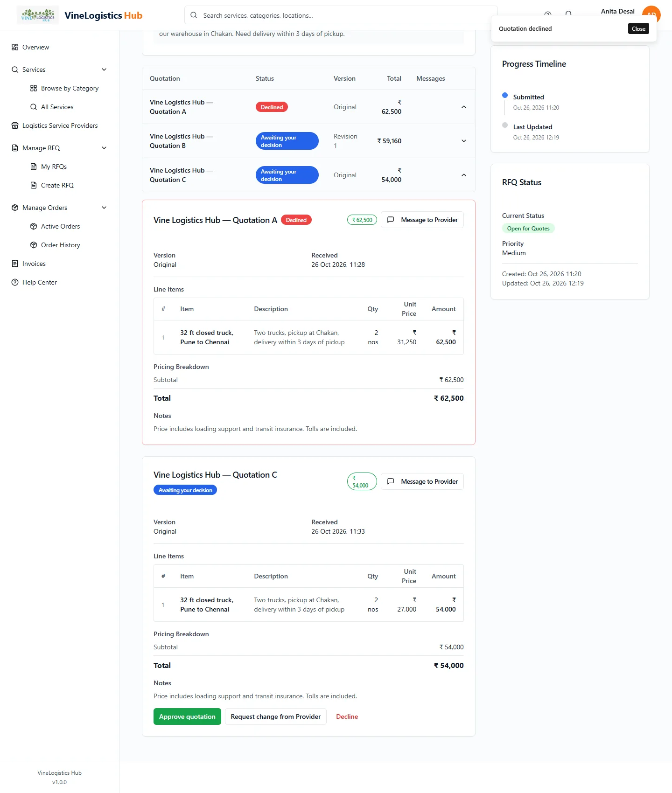Click the Last Updated timeline marker dot
Image resolution: width=672 pixels, height=793 pixels.
click(505, 125)
